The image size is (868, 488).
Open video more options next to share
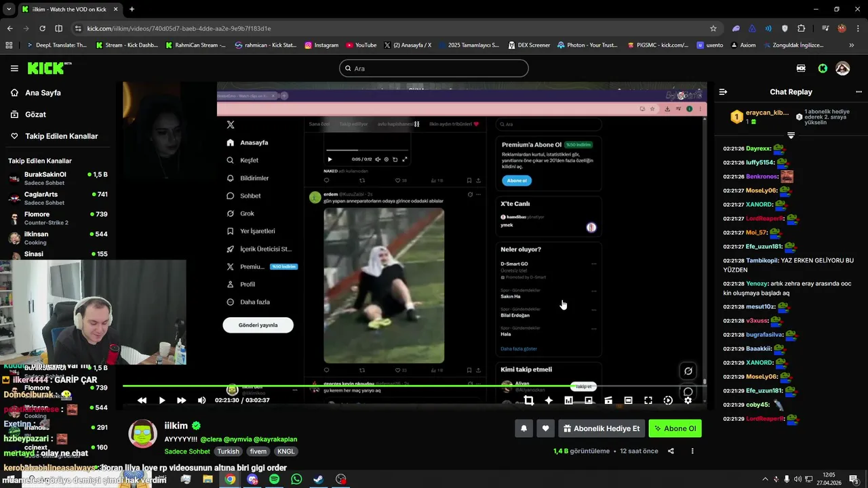coord(694,451)
